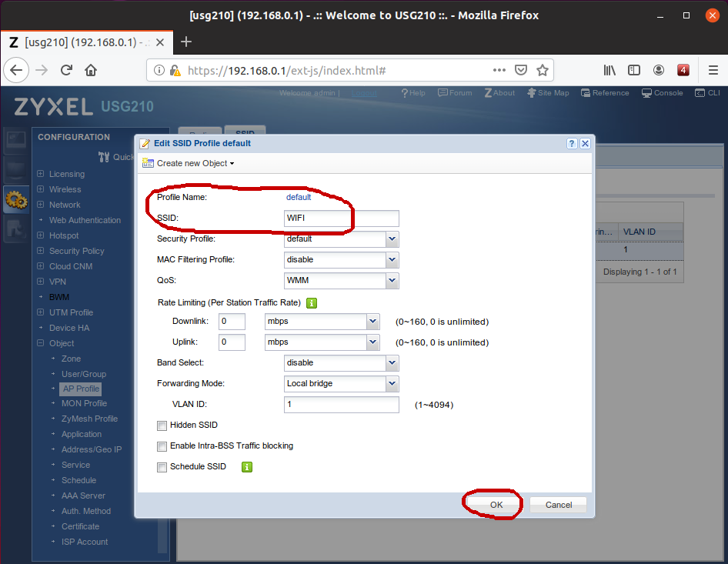This screenshot has height=564, width=728.
Task: Select AP Profile in the Object tree
Action: (x=81, y=389)
